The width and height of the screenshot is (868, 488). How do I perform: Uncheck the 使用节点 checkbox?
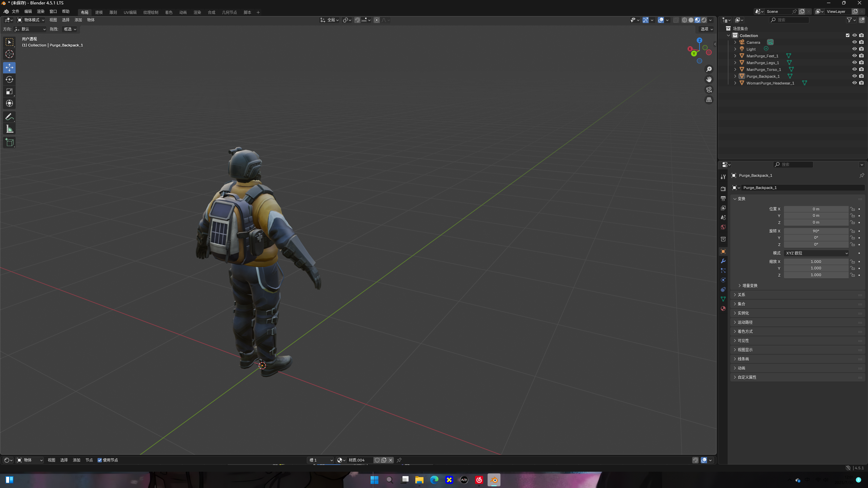(100, 460)
